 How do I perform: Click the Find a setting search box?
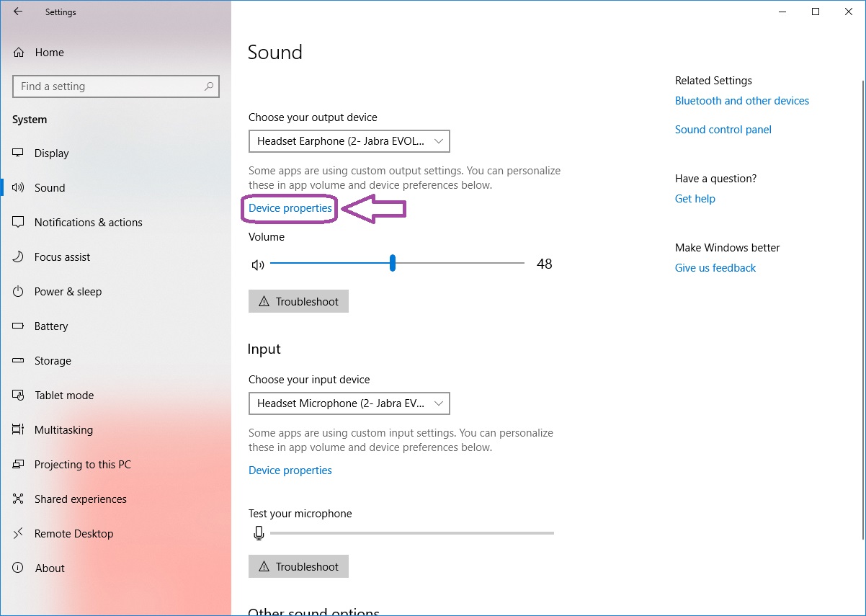click(x=116, y=86)
